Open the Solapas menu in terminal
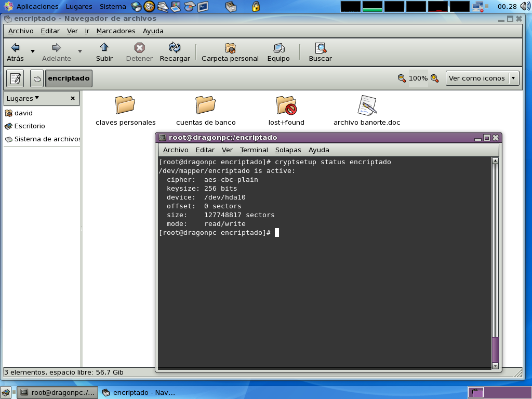The image size is (532, 399). [x=288, y=150]
